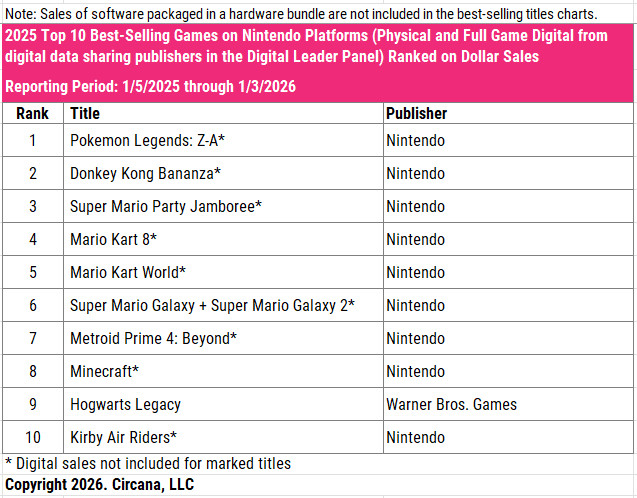Select the Minecraft title cell
637x498 pixels.
(104, 372)
